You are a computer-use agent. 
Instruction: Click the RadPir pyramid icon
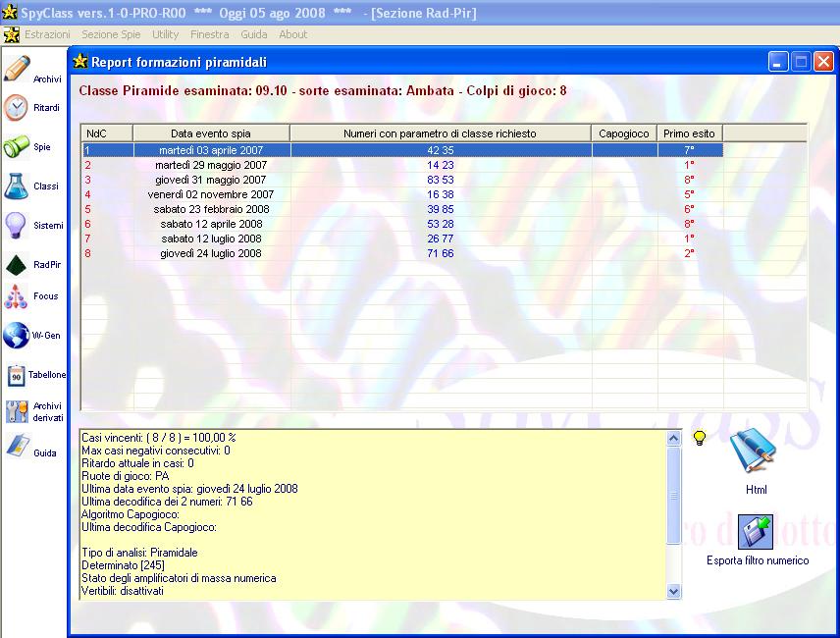pos(18,264)
